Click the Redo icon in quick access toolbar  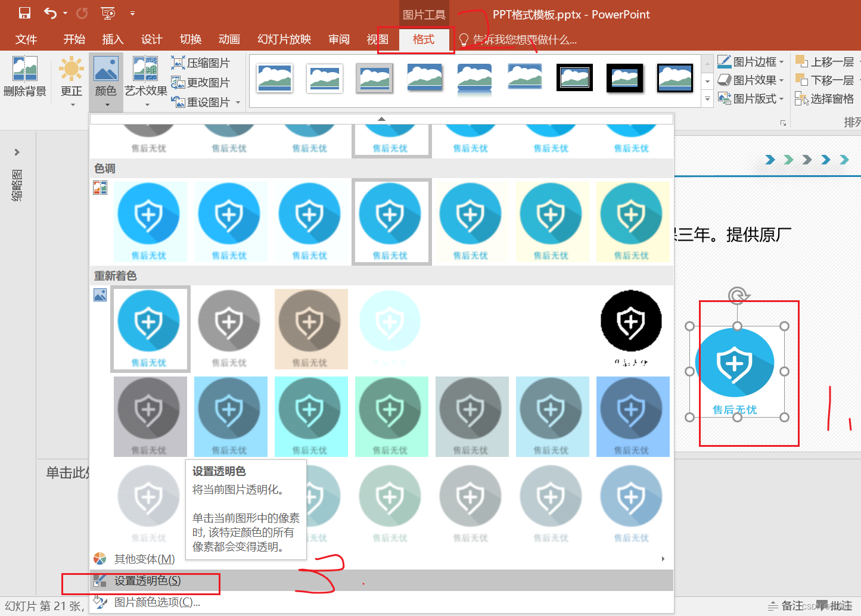tap(82, 13)
